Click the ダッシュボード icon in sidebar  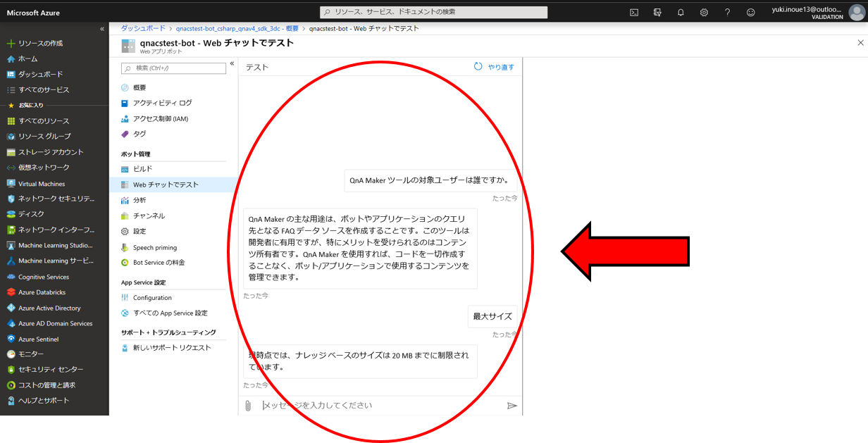11,74
